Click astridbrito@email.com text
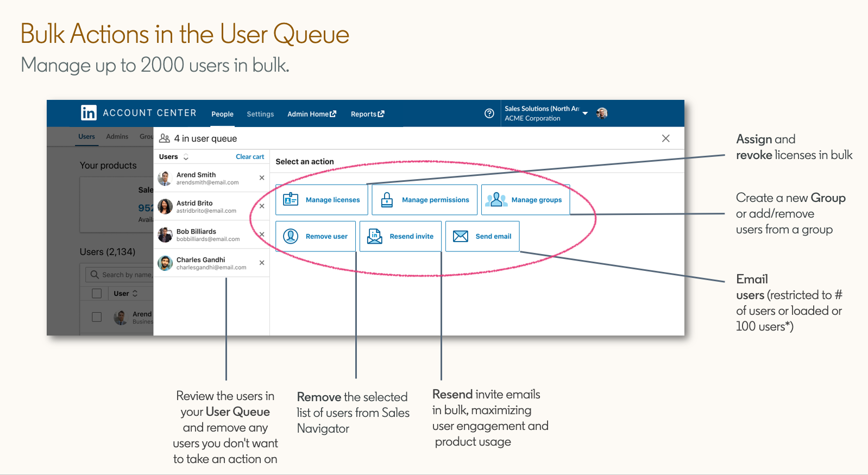868x475 pixels. (x=206, y=211)
